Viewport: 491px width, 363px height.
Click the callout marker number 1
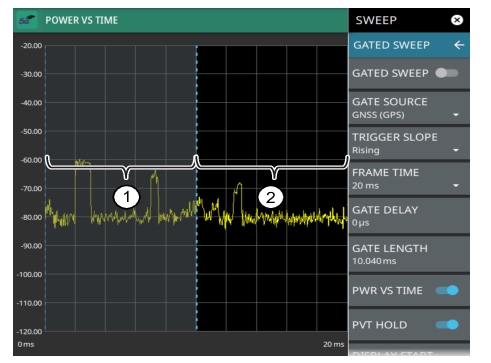pyautogui.click(x=127, y=197)
